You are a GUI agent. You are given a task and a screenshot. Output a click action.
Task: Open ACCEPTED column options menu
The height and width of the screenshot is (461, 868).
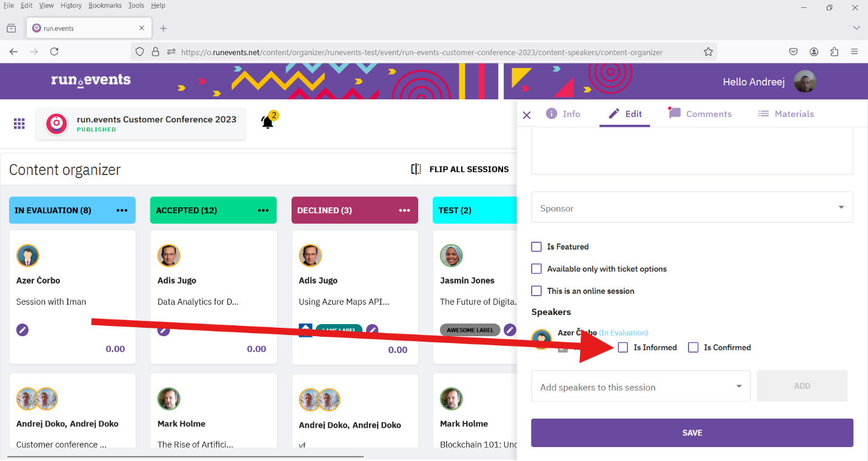tap(263, 210)
